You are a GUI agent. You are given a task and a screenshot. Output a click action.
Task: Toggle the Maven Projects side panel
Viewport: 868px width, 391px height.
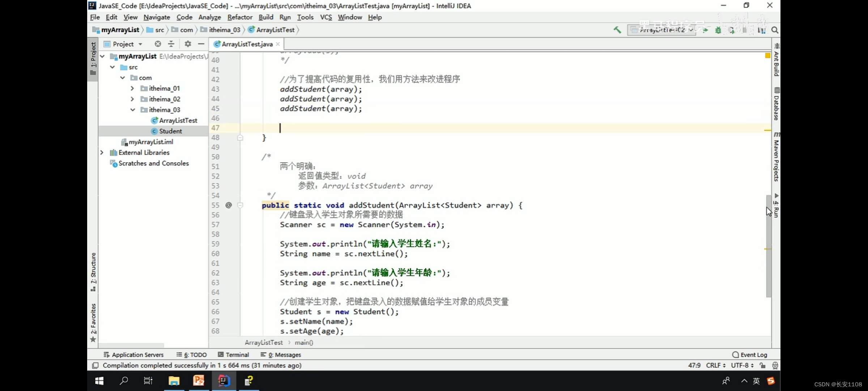(x=776, y=156)
